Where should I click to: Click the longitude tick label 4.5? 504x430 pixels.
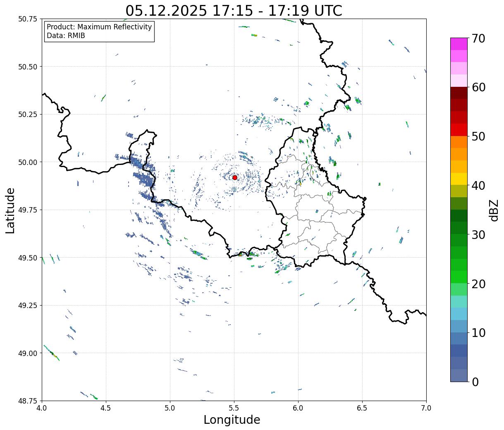(106, 408)
